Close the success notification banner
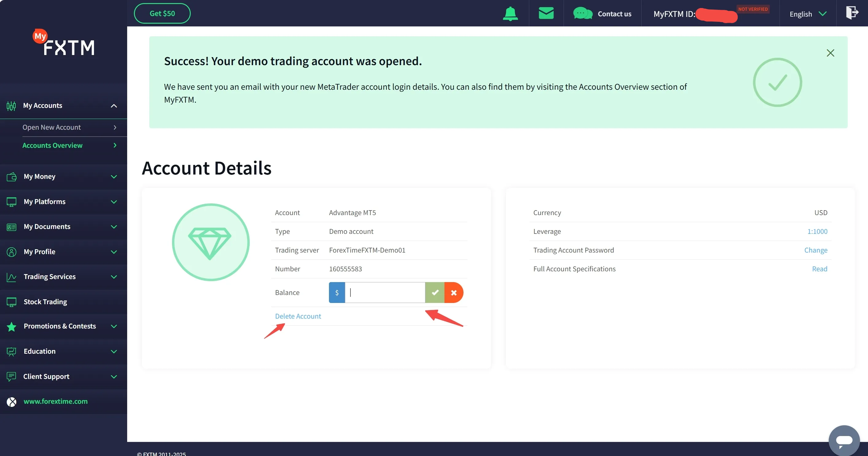 click(830, 53)
